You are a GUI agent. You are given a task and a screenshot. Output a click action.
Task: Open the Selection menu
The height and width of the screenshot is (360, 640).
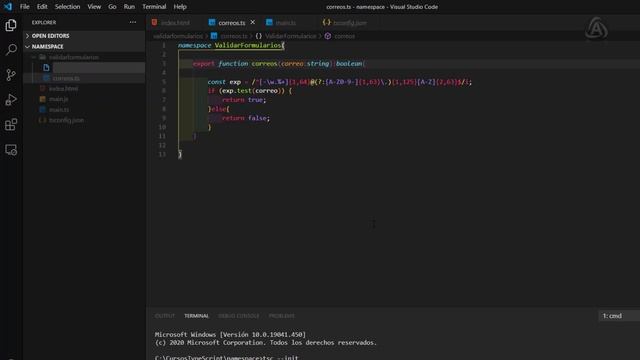[67, 7]
